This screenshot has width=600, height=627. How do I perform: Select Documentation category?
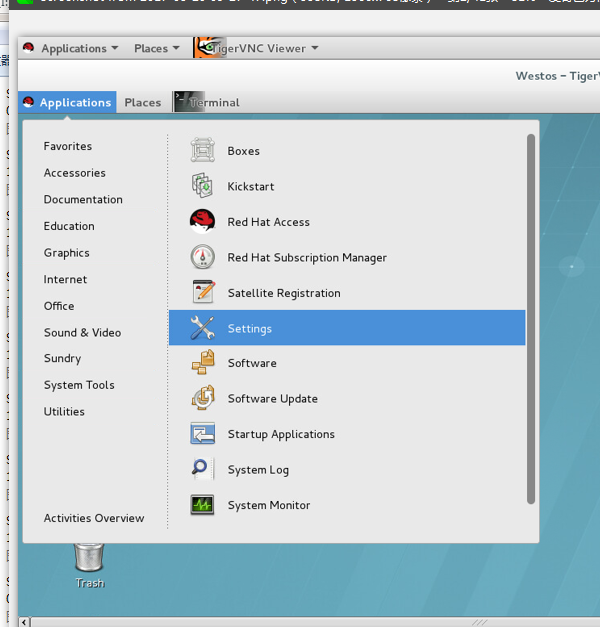point(83,199)
